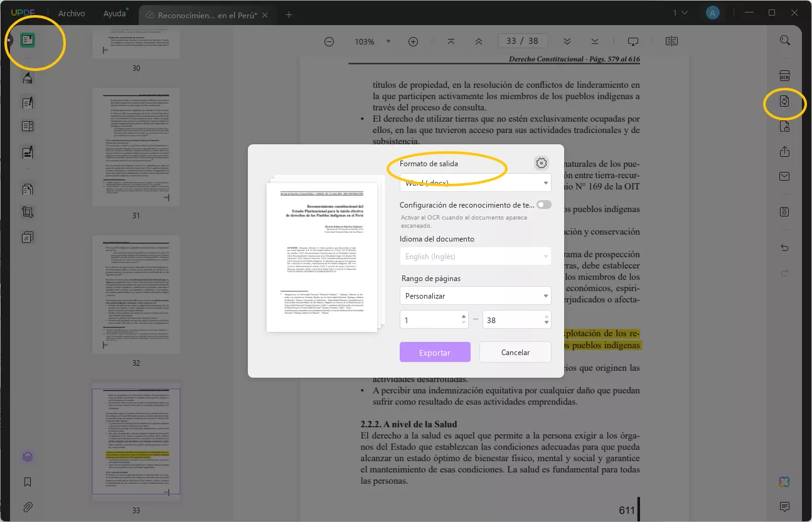The image size is (812, 522).
Task: Show the Attachments paperclip panel
Action: 28,506
